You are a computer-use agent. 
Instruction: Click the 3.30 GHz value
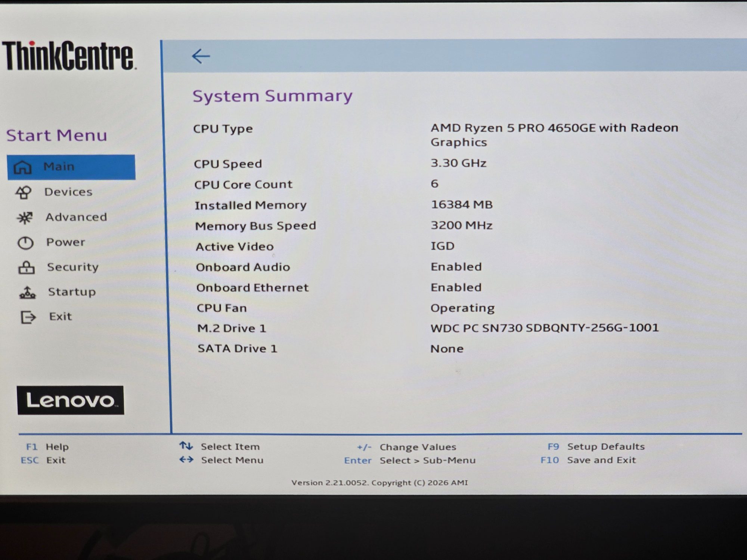pos(459,163)
